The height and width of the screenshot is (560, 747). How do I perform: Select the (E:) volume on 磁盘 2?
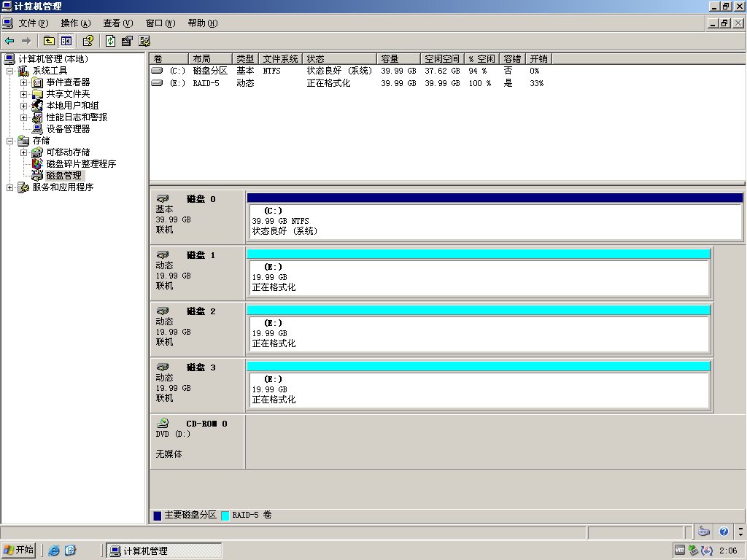click(479, 334)
